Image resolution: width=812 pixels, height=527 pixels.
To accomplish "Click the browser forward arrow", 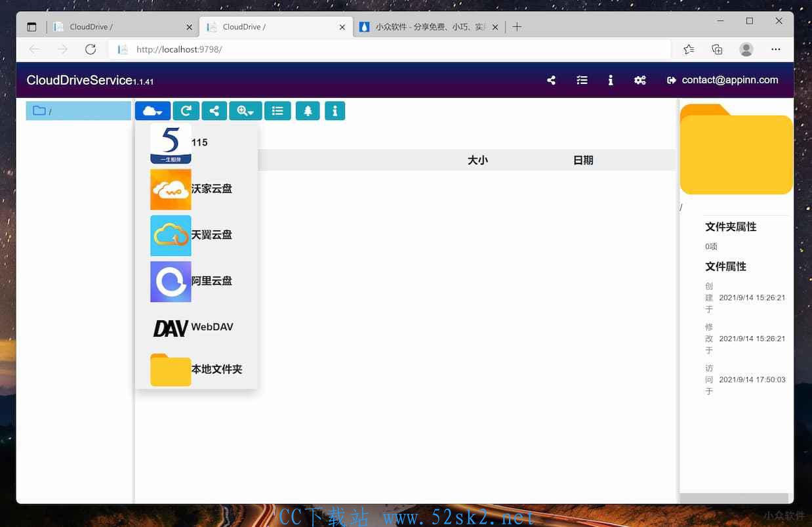I will [x=62, y=49].
